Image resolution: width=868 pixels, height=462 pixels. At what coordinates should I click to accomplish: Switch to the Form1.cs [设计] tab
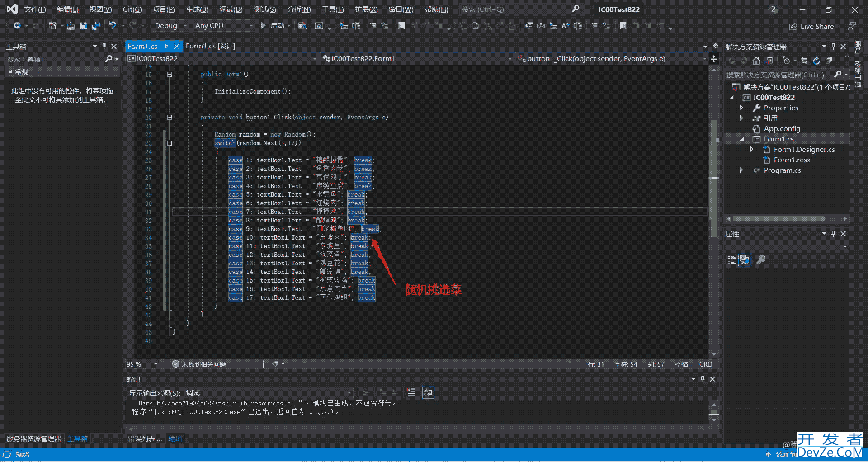click(210, 46)
